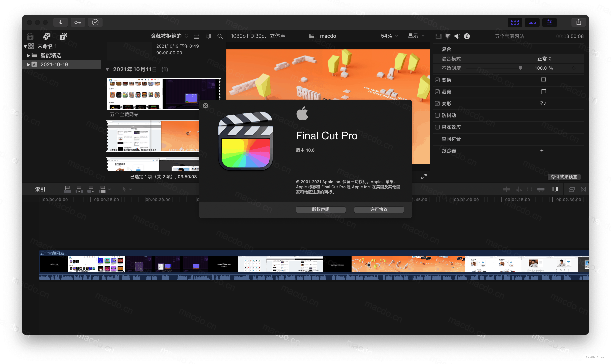Open timeline clip appearance icon
The height and width of the screenshot is (364, 611).
click(555, 189)
